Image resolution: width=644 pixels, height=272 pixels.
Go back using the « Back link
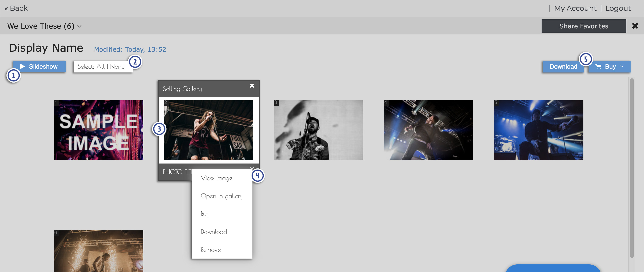tap(16, 8)
